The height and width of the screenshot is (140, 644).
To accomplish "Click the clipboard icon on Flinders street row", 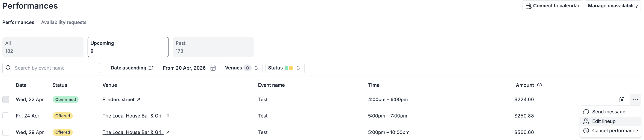I will [621, 99].
